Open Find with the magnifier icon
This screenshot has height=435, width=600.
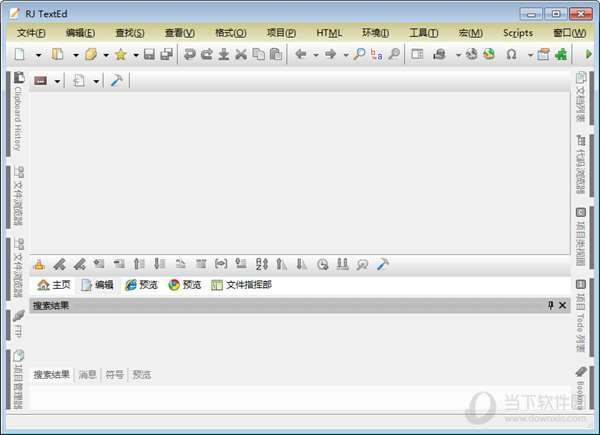coord(359,54)
